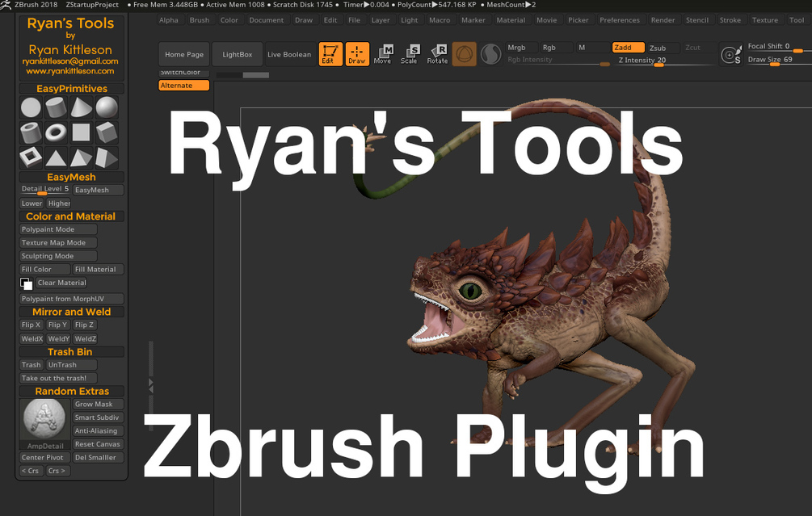
Task: Open the Alpha menu
Action: tap(169, 20)
